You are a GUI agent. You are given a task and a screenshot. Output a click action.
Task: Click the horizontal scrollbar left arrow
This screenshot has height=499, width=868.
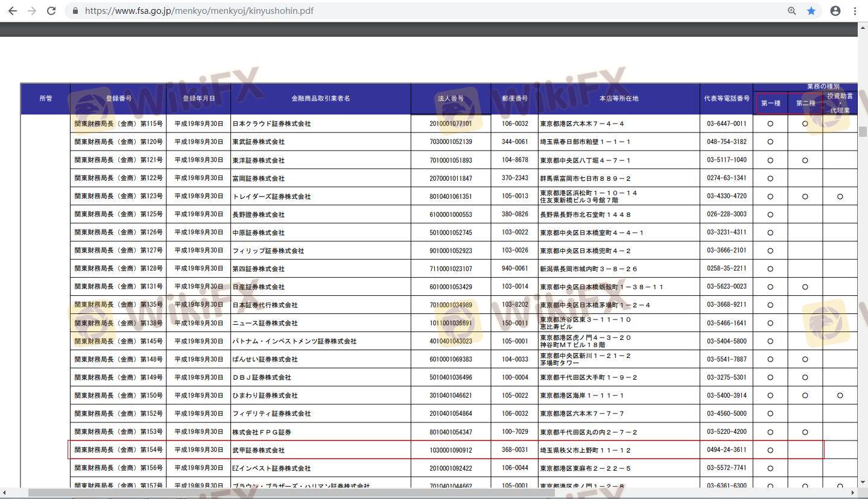[5, 493]
